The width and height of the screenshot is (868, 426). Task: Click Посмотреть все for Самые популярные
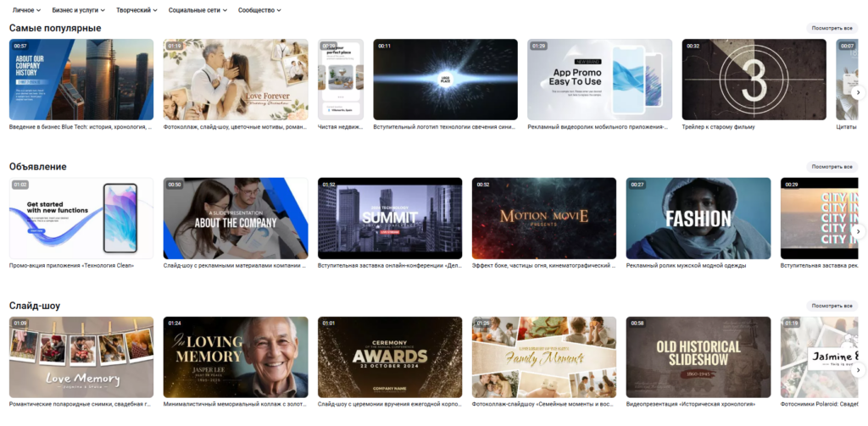[x=832, y=28]
